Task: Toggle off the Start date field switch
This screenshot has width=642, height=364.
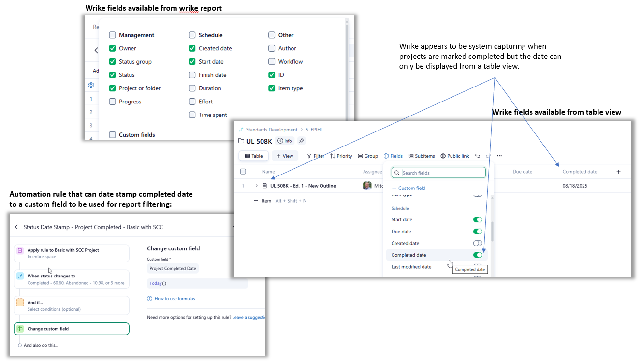Action: coord(478,220)
